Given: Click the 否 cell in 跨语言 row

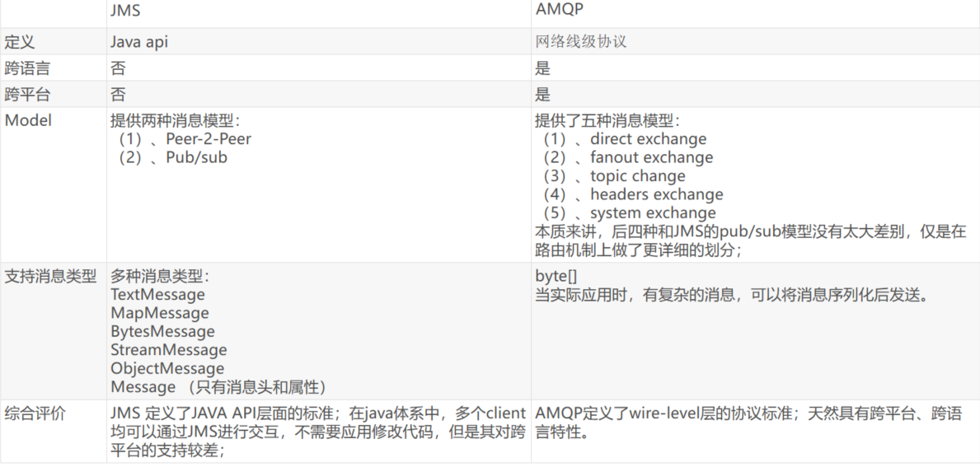Looking at the screenshot, I should [x=118, y=68].
